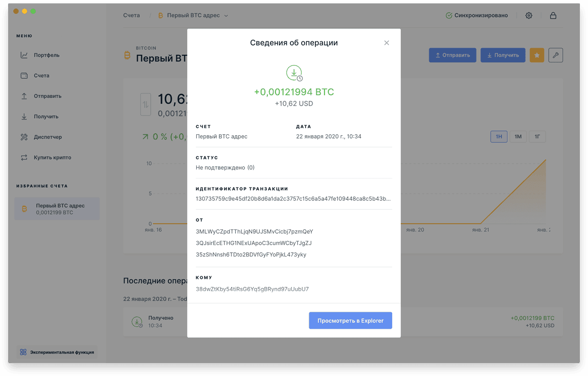The height and width of the screenshot is (376, 588).
Task: Click the +10,62 USD value in dialog
Action: pyautogui.click(x=294, y=103)
